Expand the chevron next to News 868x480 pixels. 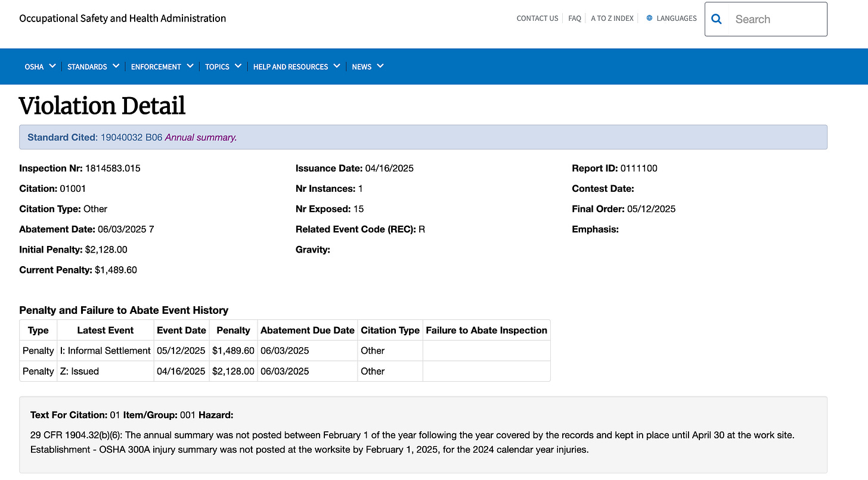click(x=380, y=66)
